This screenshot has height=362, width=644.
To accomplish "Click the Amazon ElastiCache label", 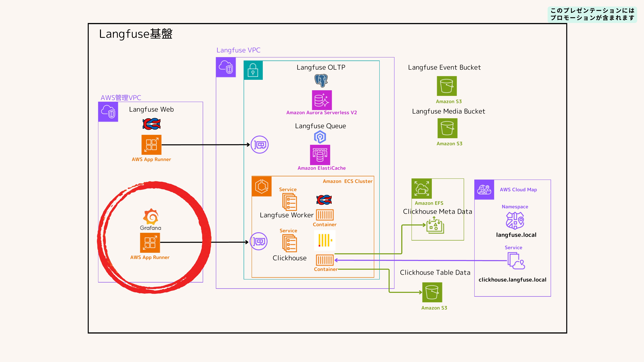I will (x=322, y=168).
